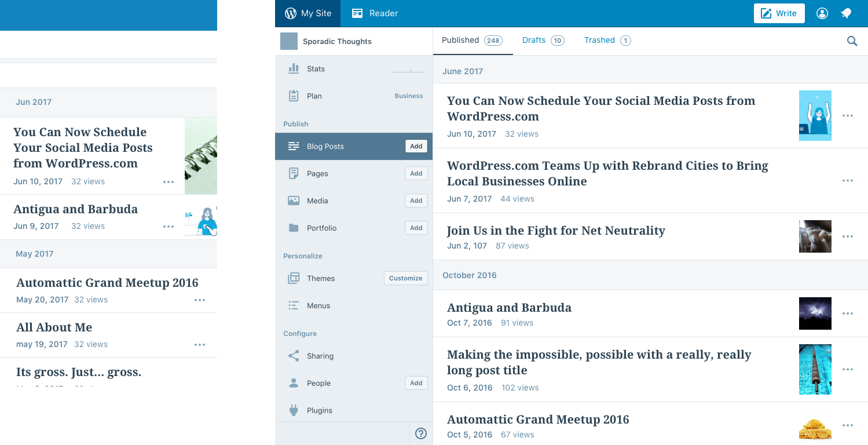Click the Customize button beside Themes
Image resolution: width=868 pixels, height=445 pixels.
405,278
